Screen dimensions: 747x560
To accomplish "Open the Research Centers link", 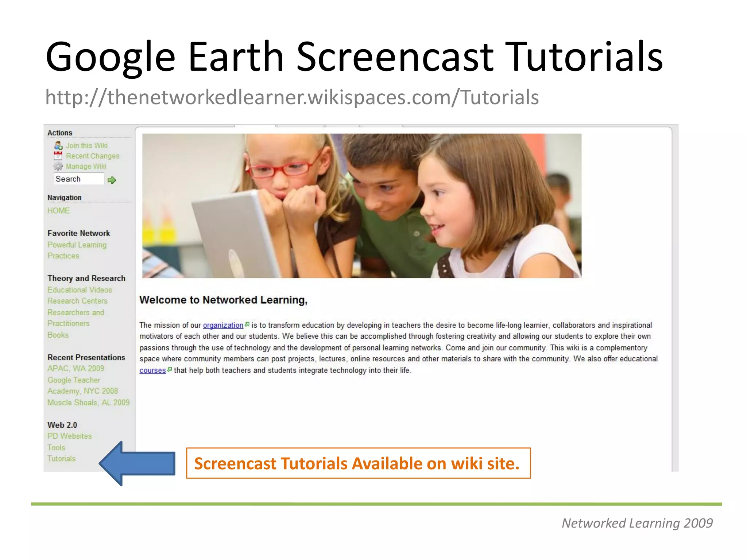I will pos(77,301).
